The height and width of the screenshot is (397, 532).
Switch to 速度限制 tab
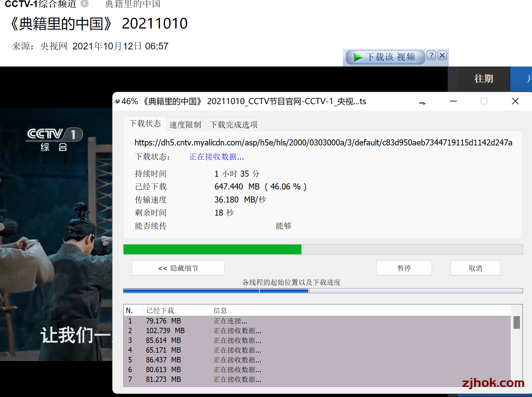click(185, 125)
